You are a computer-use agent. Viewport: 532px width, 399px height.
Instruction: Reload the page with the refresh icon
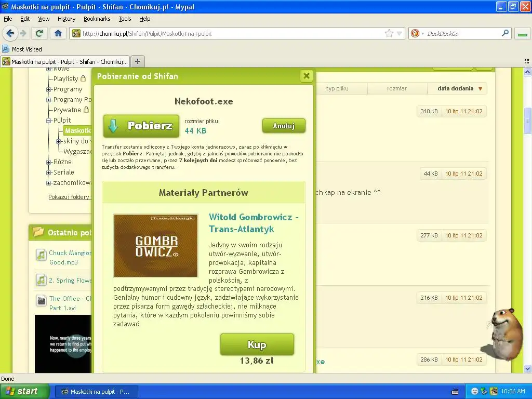39,33
